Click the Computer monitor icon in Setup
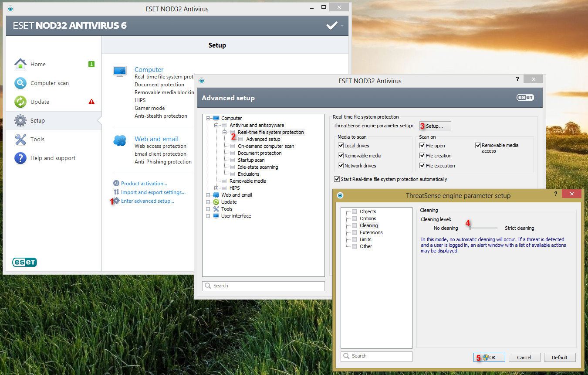Image resolution: width=588 pixels, height=375 pixels. 120,72
